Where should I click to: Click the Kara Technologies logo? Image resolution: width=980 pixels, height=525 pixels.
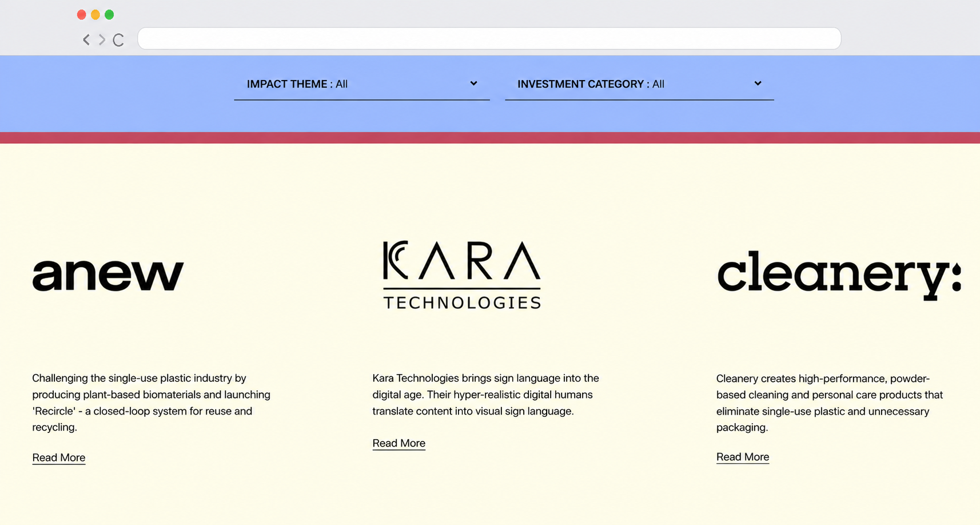[x=462, y=275]
